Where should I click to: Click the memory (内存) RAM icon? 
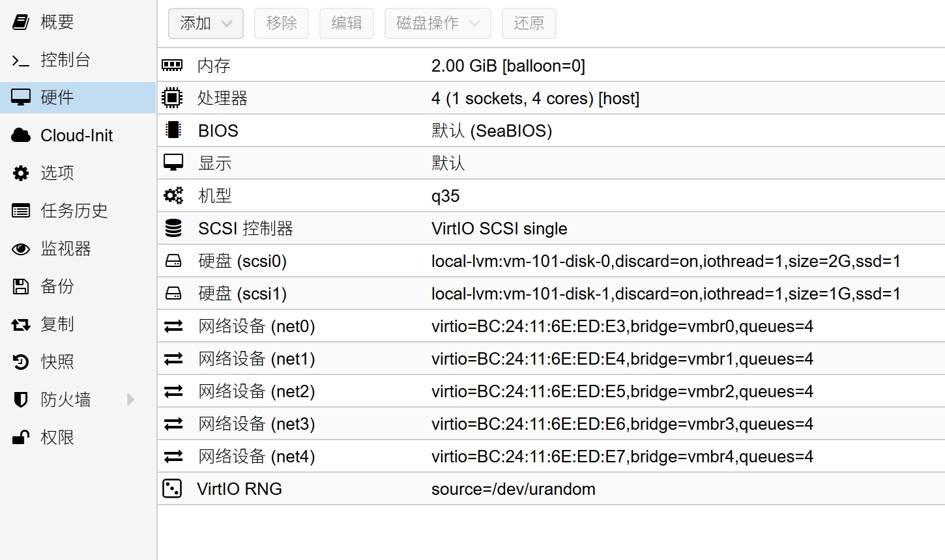[x=172, y=65]
